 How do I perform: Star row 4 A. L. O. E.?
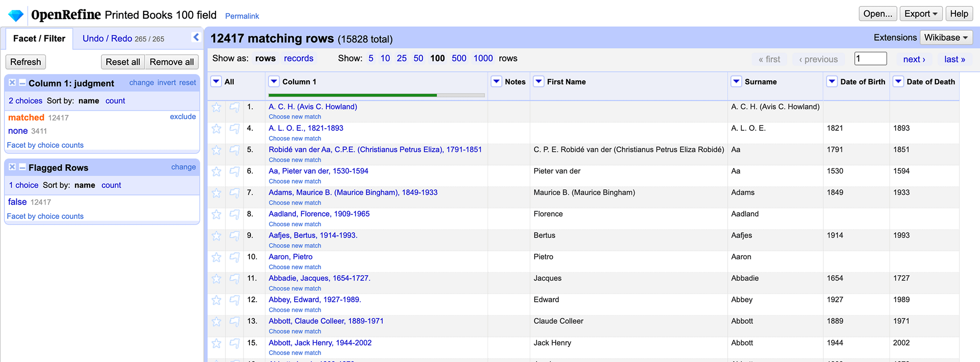coord(216,129)
